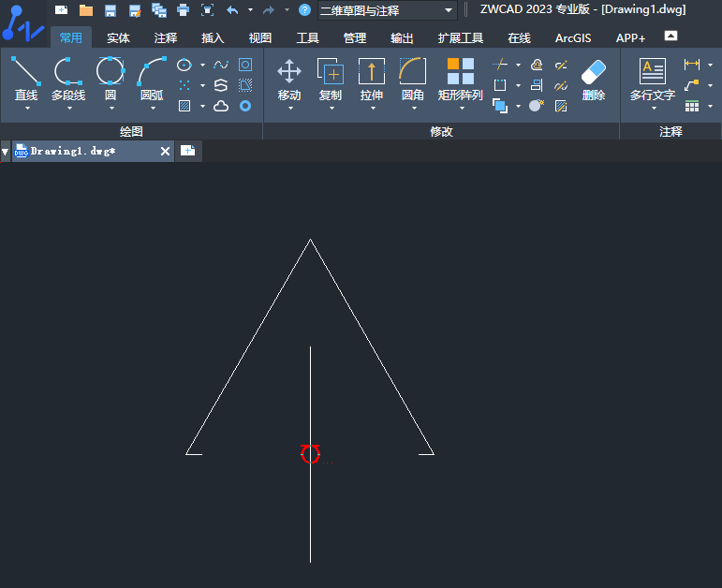This screenshot has width=722, height=588.
Task: Click the 绘图 panel title
Action: pos(131,132)
